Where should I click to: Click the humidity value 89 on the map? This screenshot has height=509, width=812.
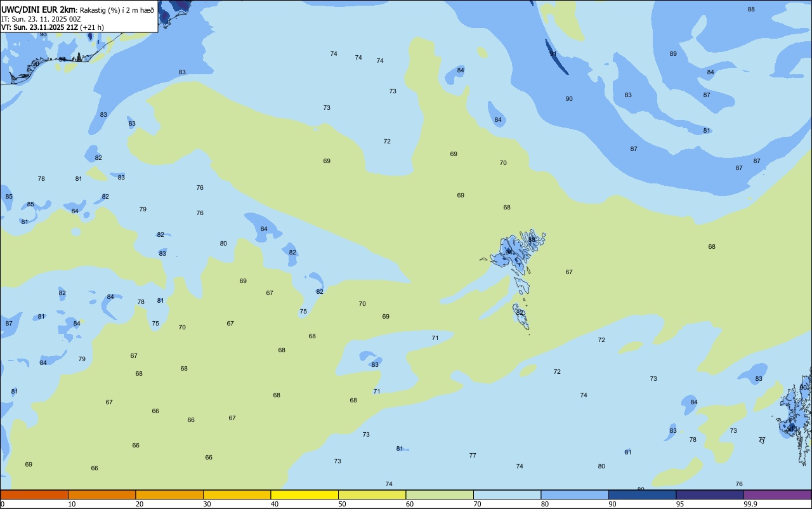pos(673,54)
